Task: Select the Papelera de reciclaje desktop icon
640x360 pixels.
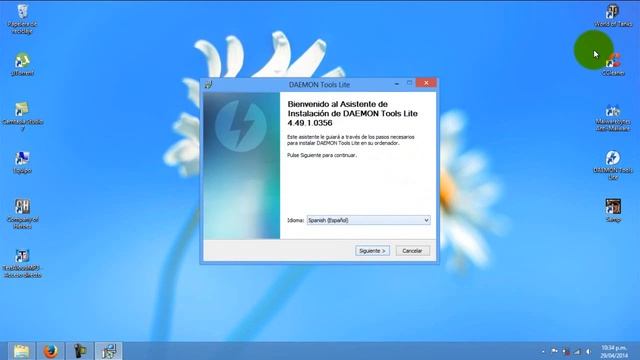Action: tap(22, 19)
